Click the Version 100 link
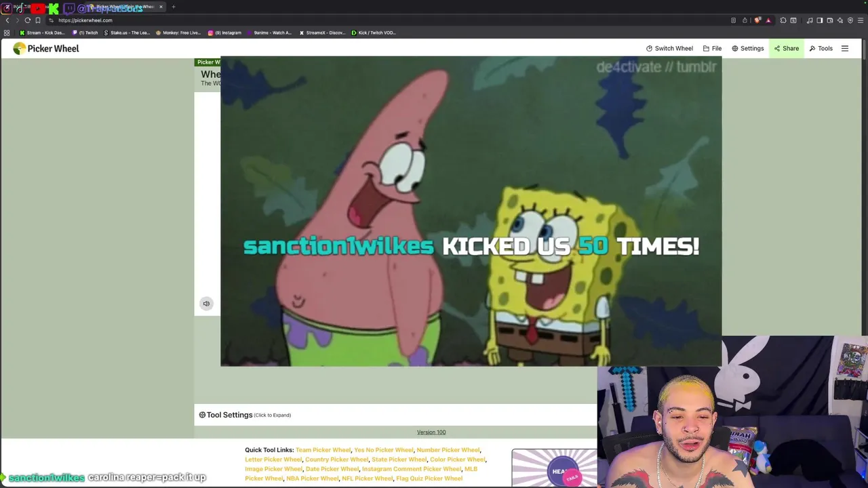 click(431, 432)
